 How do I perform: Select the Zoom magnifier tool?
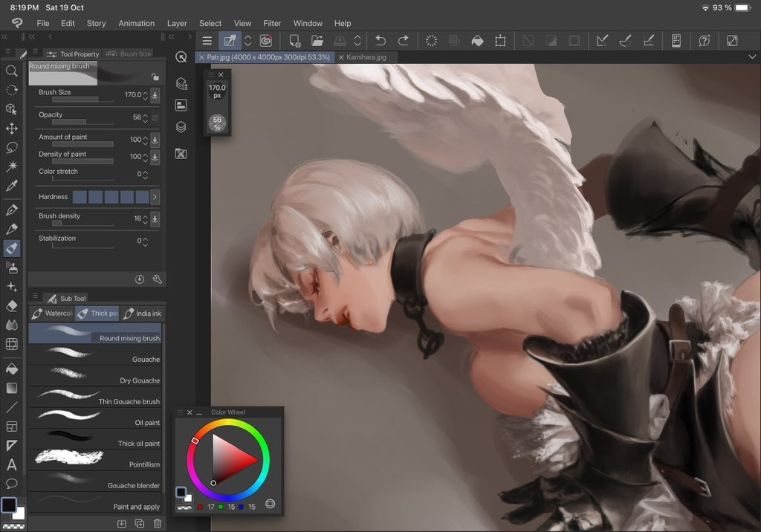coord(12,71)
